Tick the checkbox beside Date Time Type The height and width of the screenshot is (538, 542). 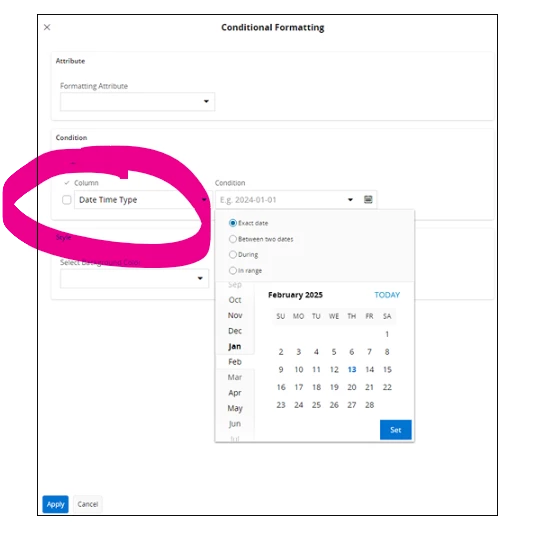pos(67,200)
